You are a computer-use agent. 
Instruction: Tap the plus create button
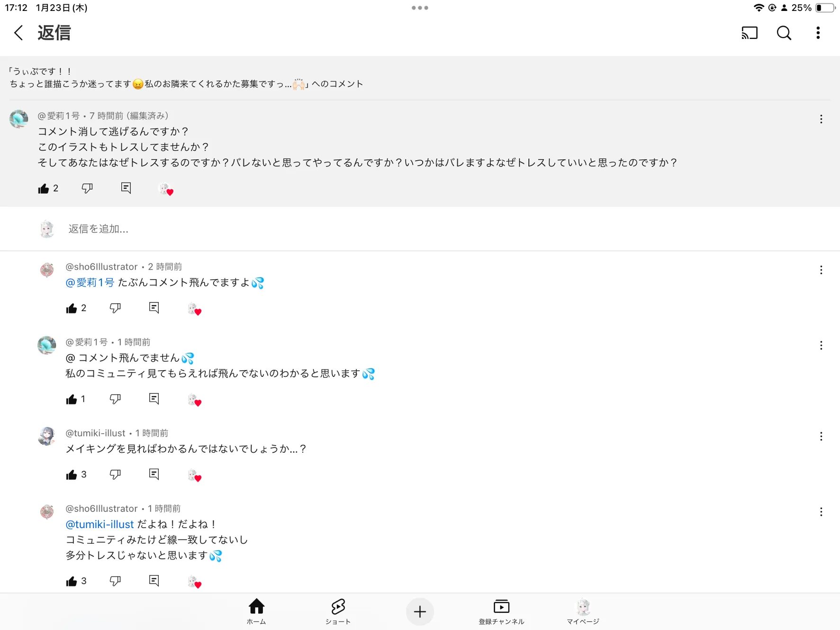(x=420, y=612)
